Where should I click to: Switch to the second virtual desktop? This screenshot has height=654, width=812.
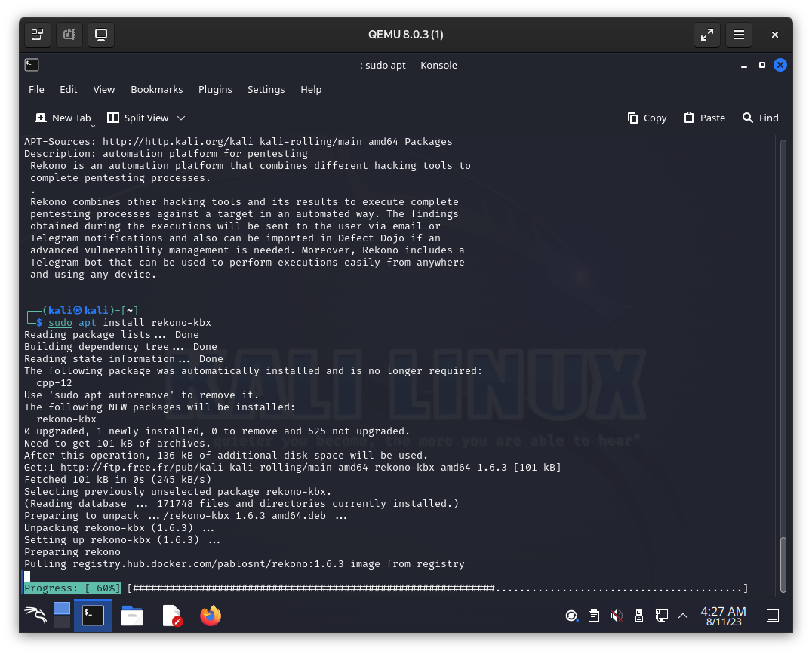[62, 622]
